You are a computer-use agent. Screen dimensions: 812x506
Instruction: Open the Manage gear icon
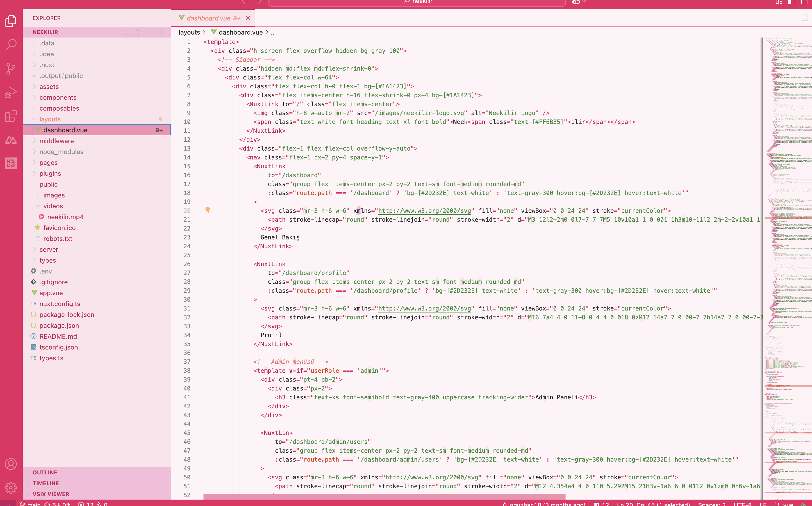pyautogui.click(x=11, y=487)
